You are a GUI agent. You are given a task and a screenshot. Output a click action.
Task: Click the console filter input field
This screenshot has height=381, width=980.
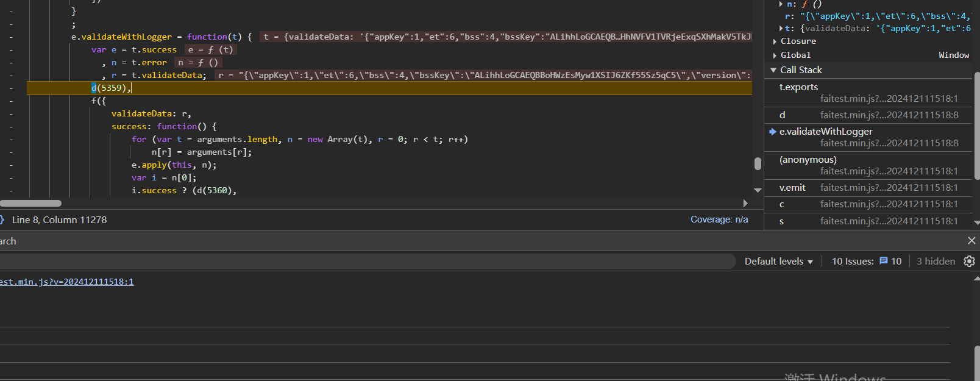click(x=367, y=262)
